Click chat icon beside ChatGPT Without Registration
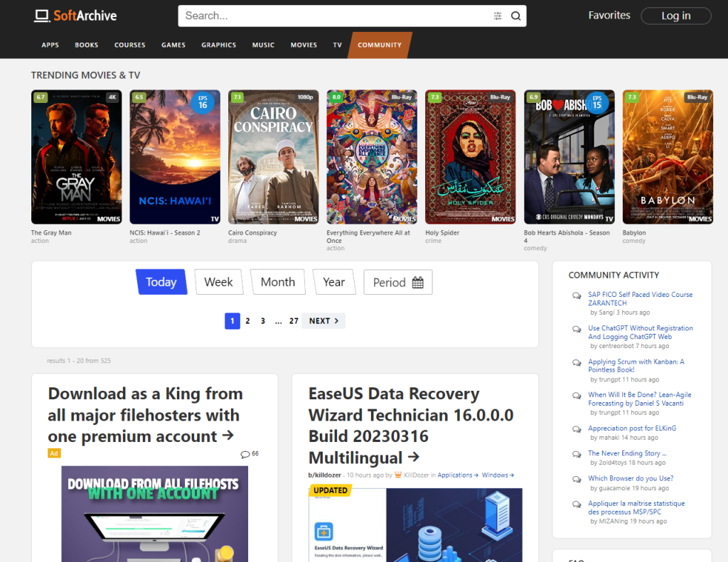This screenshot has width=728, height=562. point(577,330)
